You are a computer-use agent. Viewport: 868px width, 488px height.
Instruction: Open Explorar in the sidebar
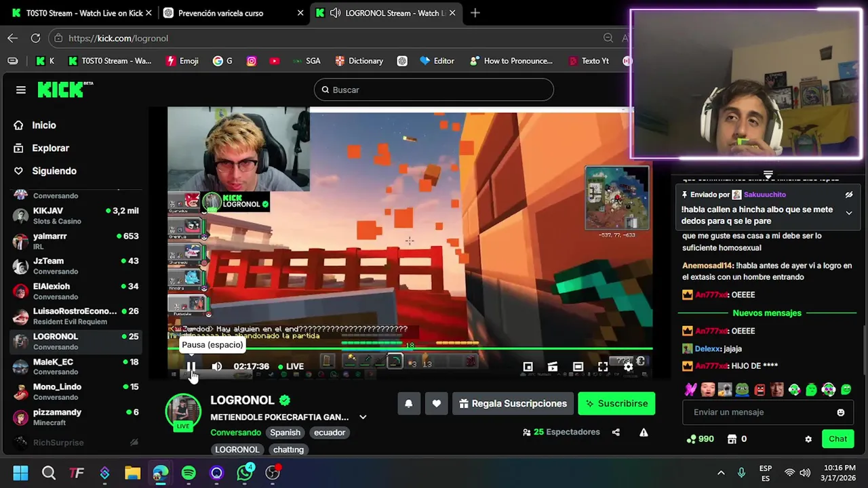tap(51, 148)
